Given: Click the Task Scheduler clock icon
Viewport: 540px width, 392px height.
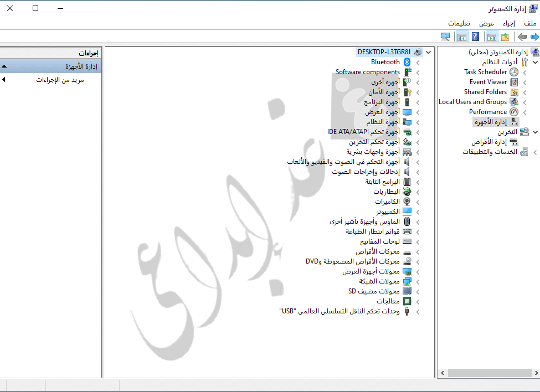Looking at the screenshot, I should [514, 72].
